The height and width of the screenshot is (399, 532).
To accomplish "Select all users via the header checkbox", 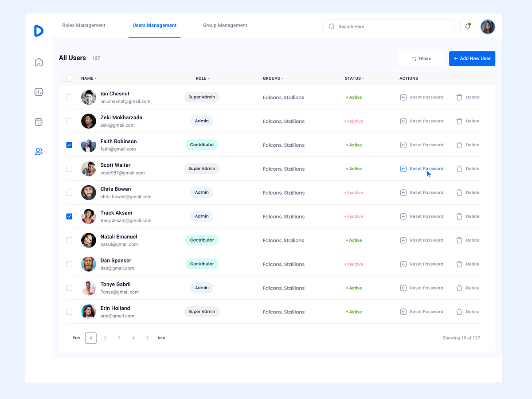I will 69,78.
